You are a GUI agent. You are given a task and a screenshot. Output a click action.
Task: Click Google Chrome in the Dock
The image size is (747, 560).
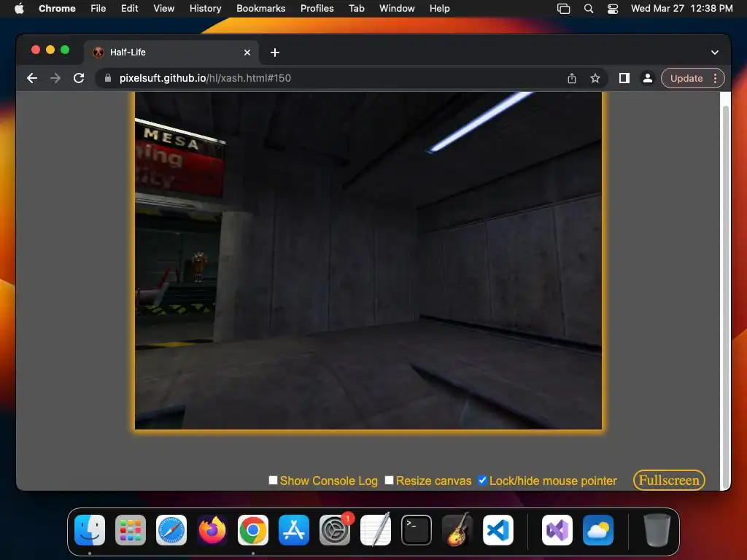[253, 530]
